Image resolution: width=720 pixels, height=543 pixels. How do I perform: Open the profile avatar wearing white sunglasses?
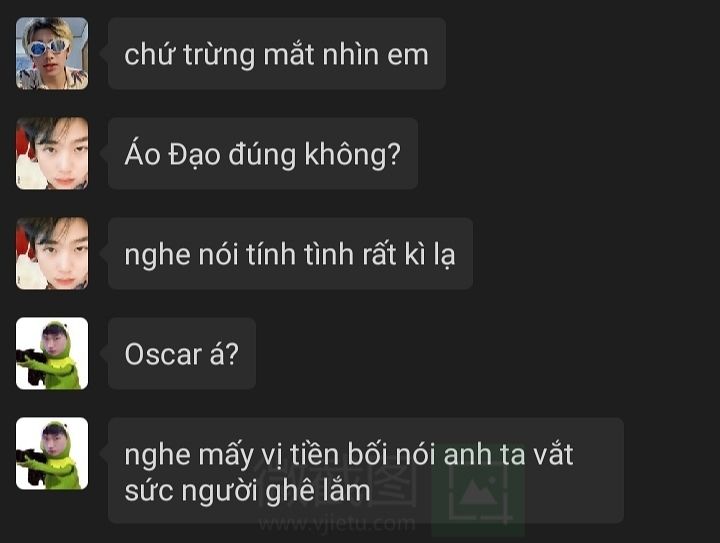52,53
